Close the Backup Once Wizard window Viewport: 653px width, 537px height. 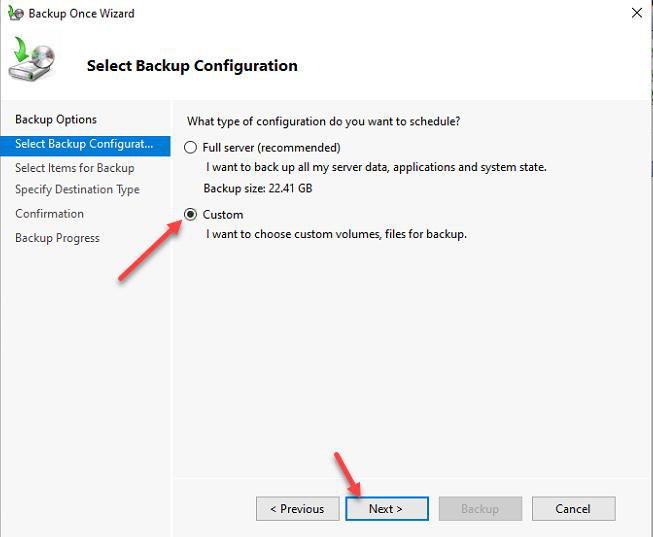(x=636, y=13)
